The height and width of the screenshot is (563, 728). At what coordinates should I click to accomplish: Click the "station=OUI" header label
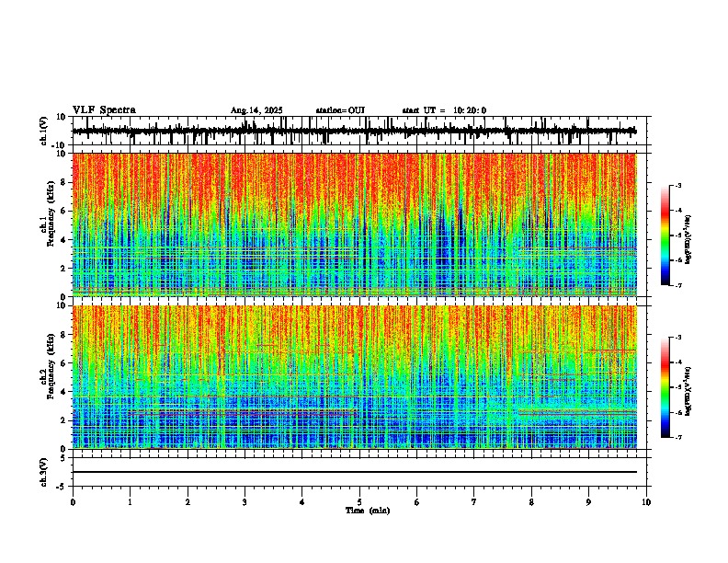point(340,110)
